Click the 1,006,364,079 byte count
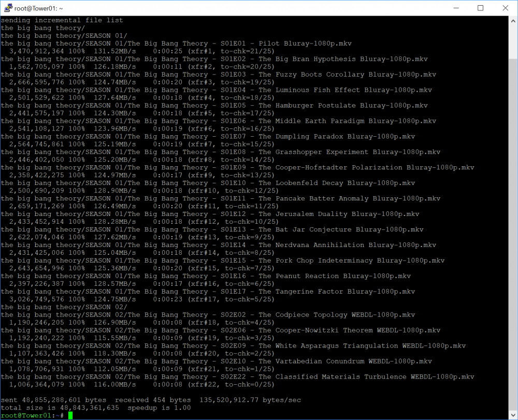This screenshot has width=518, height=420. tap(36, 385)
